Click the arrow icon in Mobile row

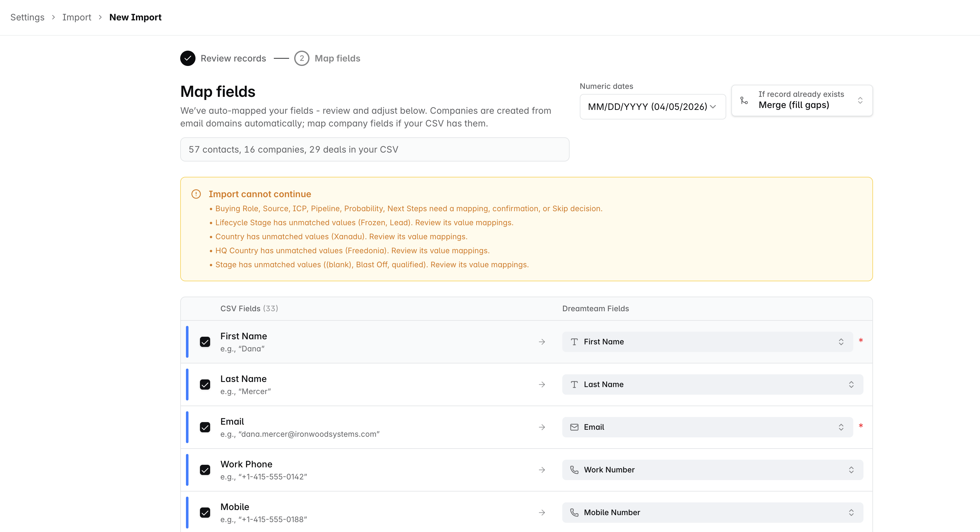click(542, 512)
